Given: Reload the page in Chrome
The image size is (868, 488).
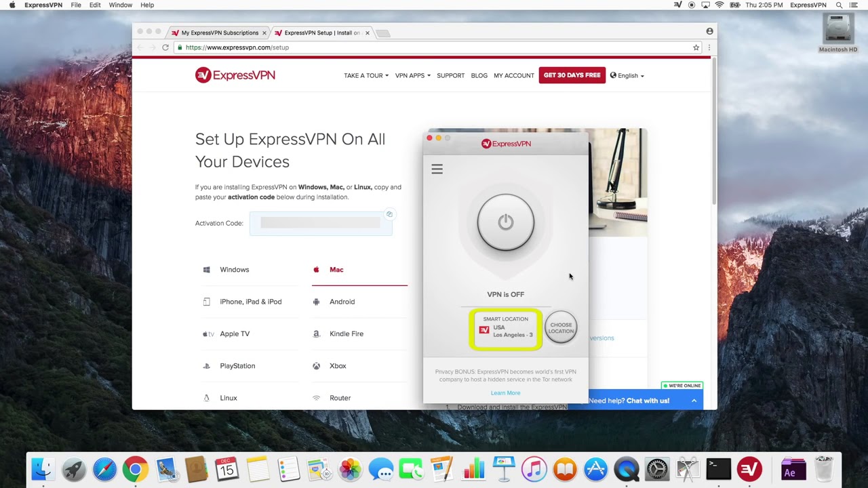Looking at the screenshot, I should (165, 47).
